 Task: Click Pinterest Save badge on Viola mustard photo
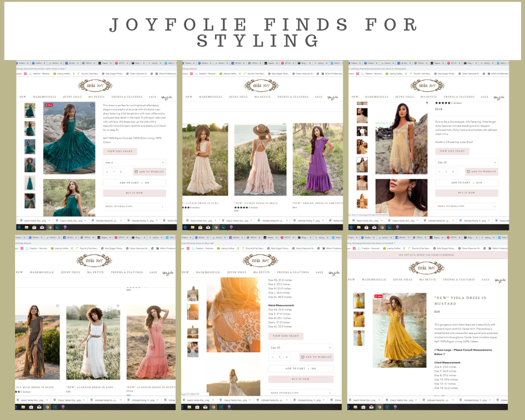(x=378, y=296)
